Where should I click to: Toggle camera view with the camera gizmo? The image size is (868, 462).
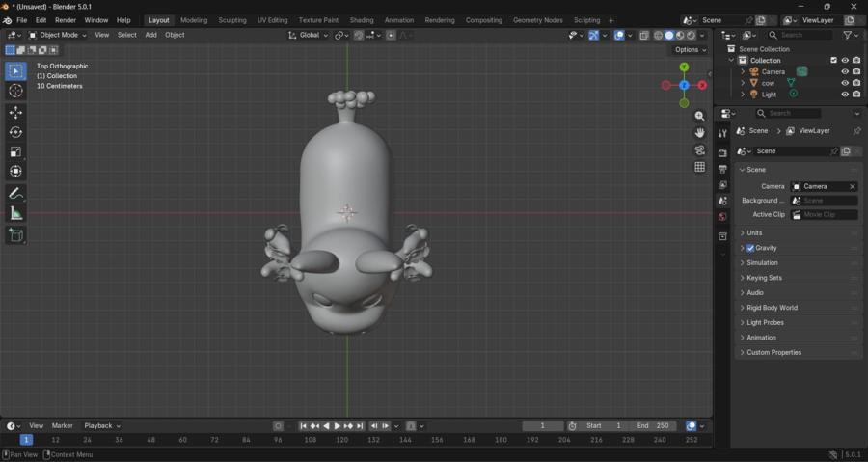coord(700,149)
